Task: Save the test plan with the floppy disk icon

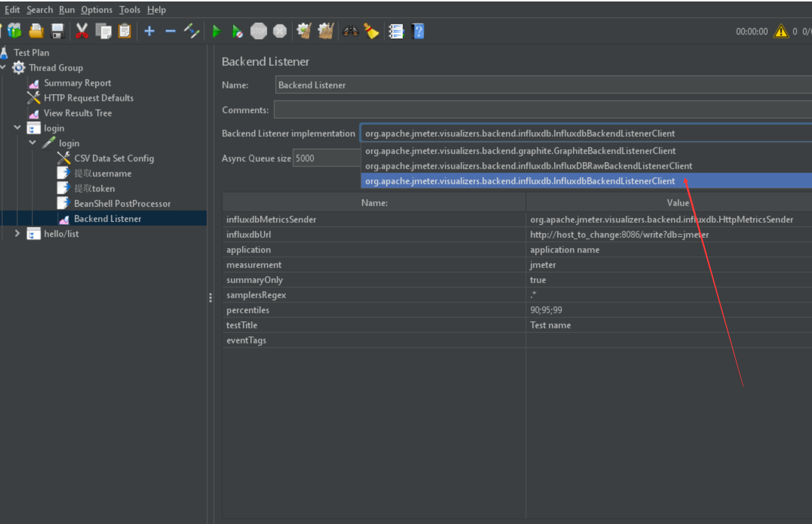Action: [58, 31]
